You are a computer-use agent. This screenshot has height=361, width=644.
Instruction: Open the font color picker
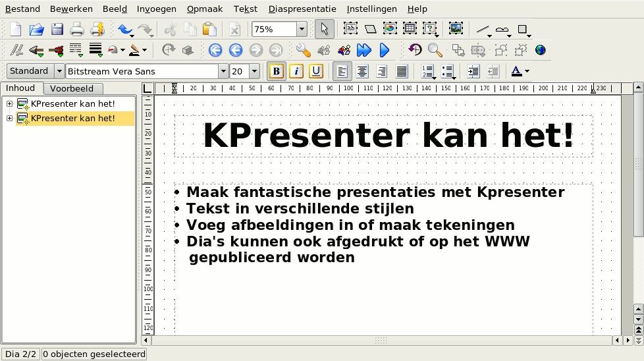pyautogui.click(x=520, y=71)
